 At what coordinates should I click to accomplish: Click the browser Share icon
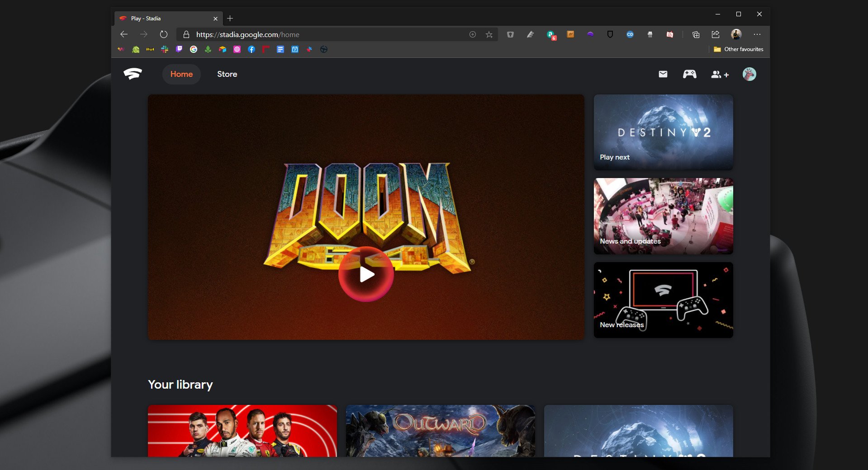coord(716,34)
